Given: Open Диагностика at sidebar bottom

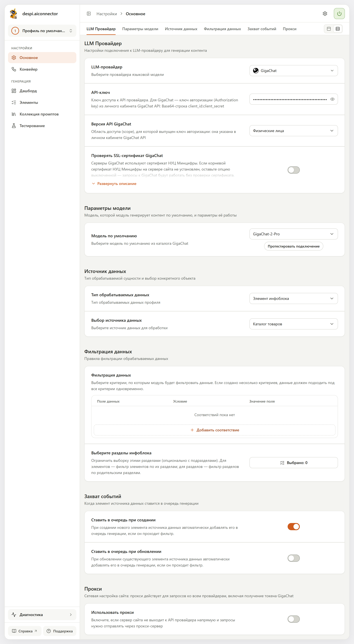Looking at the screenshot, I should (42, 615).
